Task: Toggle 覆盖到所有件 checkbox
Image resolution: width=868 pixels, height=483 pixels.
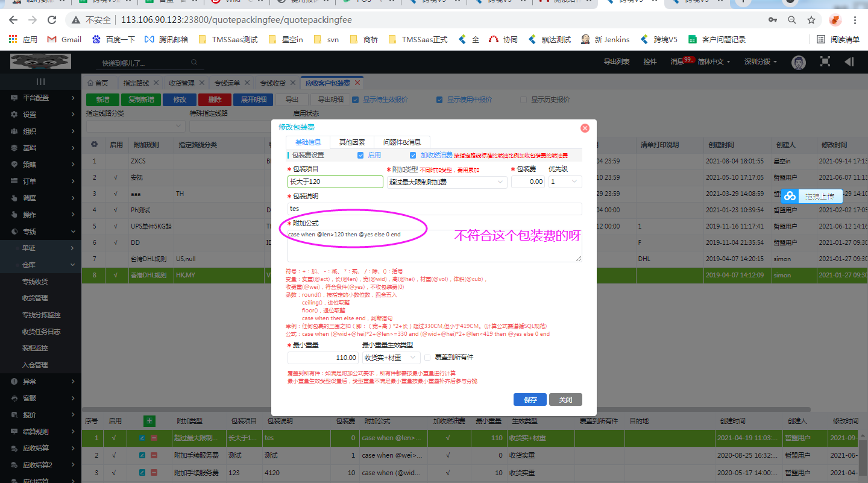Action: [428, 357]
